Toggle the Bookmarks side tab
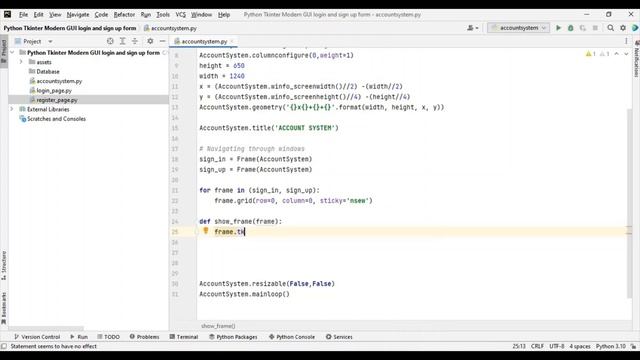The height and width of the screenshot is (360, 640). [x=4, y=308]
